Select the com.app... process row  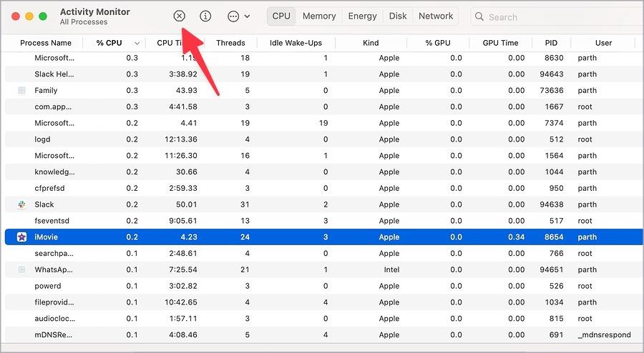pos(324,107)
